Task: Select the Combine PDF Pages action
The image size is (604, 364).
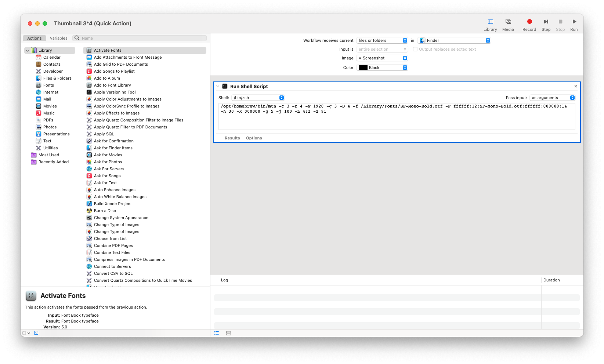Action: click(x=113, y=245)
